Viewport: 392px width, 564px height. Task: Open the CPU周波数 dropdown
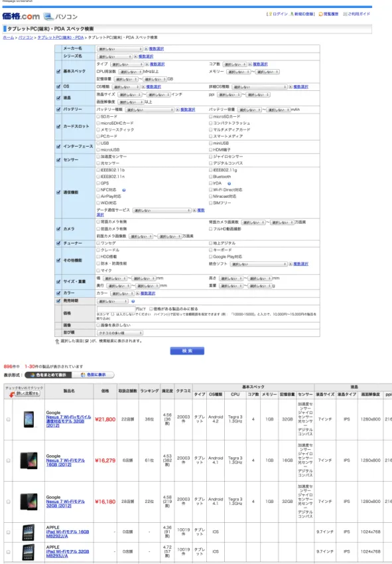click(x=130, y=72)
